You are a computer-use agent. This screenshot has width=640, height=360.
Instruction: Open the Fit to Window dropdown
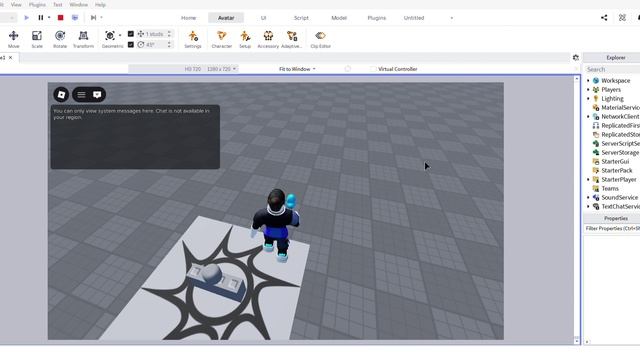(x=297, y=69)
